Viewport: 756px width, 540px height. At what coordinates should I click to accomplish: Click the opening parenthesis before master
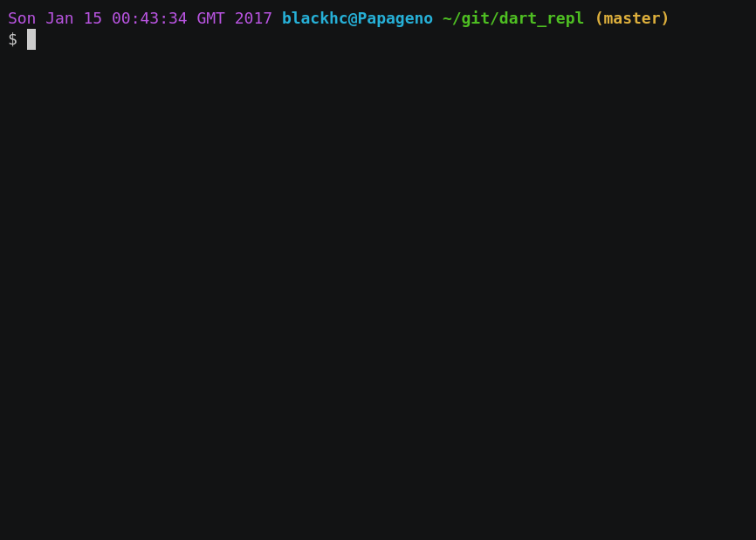pos(599,18)
